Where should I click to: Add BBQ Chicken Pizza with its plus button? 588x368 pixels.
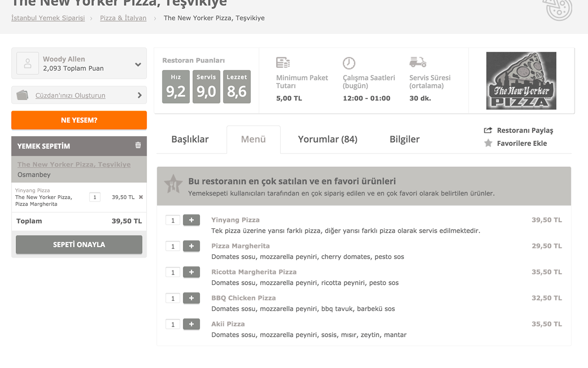[x=192, y=298]
